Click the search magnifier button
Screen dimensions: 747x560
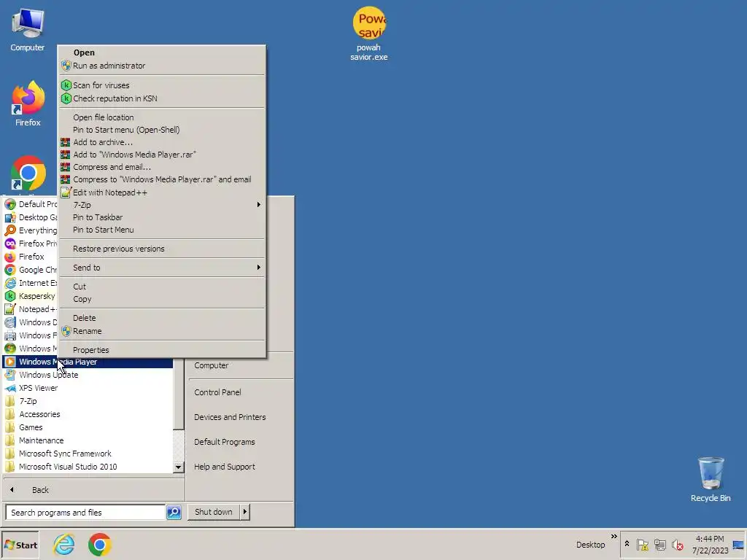point(174,513)
